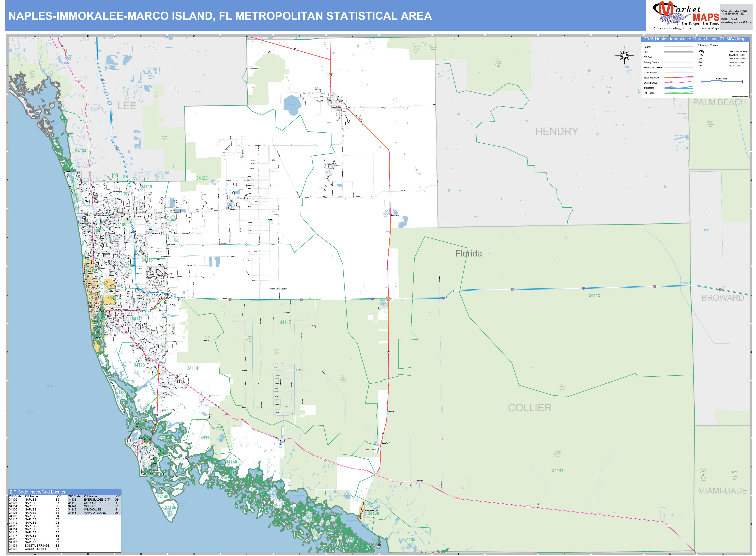The height and width of the screenshot is (556, 756).
Task: Toggle the Primary Streets legend entry
Action: point(651,62)
